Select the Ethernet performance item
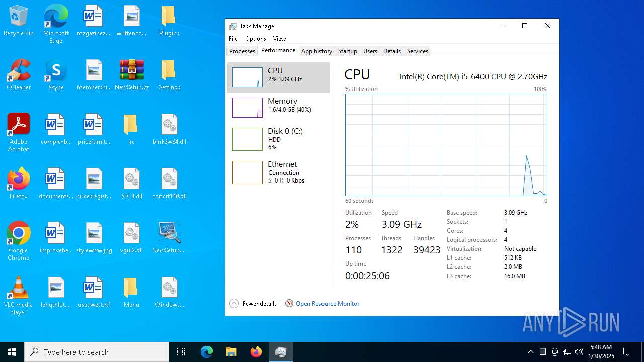 [x=279, y=172]
